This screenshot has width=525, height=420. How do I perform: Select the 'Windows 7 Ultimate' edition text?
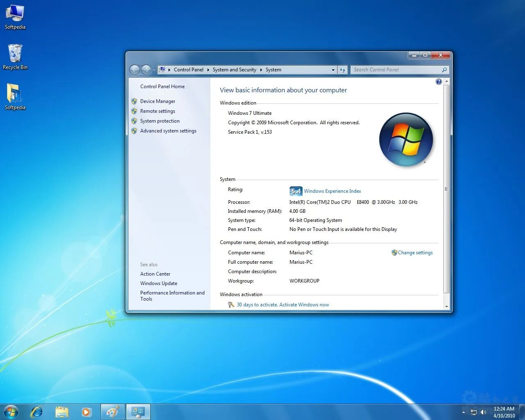tap(250, 113)
